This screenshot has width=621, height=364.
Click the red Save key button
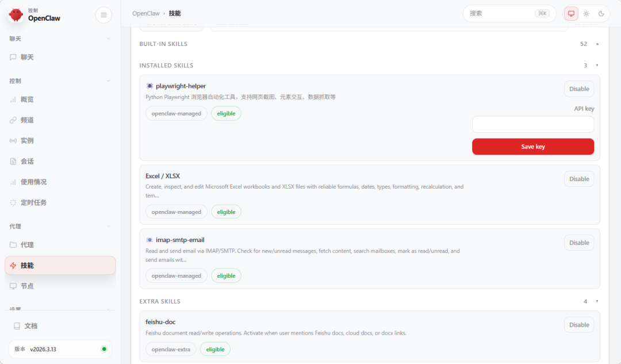tap(533, 147)
